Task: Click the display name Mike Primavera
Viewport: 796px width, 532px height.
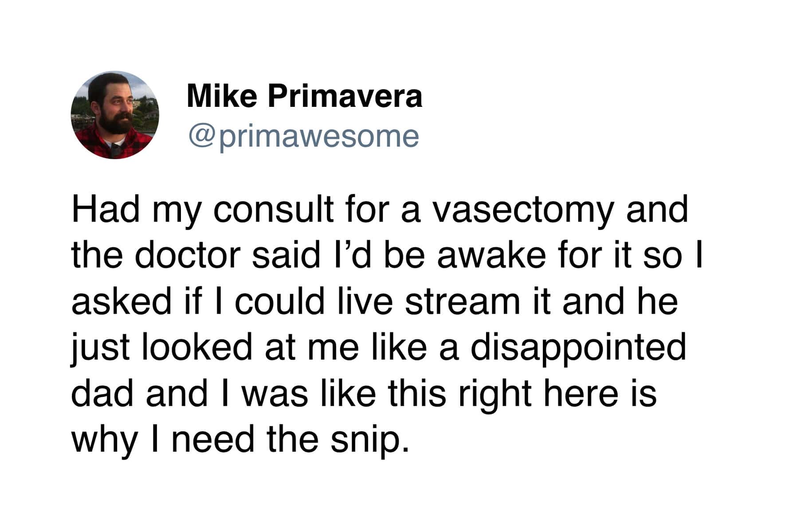Action: click(305, 96)
